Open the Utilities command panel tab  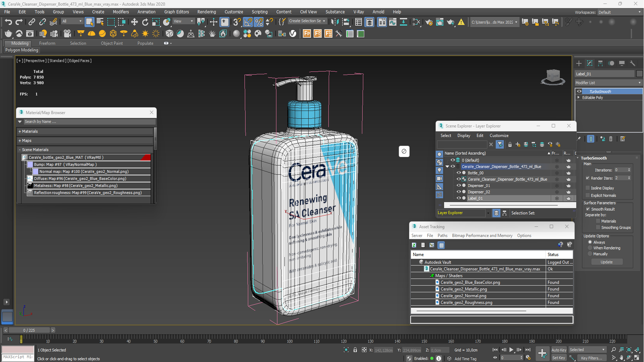pyautogui.click(x=633, y=63)
